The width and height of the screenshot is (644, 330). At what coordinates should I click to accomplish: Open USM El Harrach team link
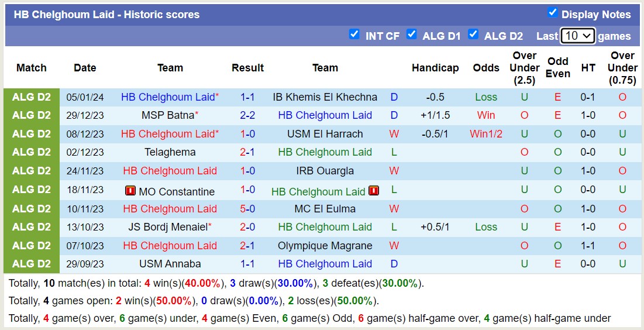tap(325, 134)
